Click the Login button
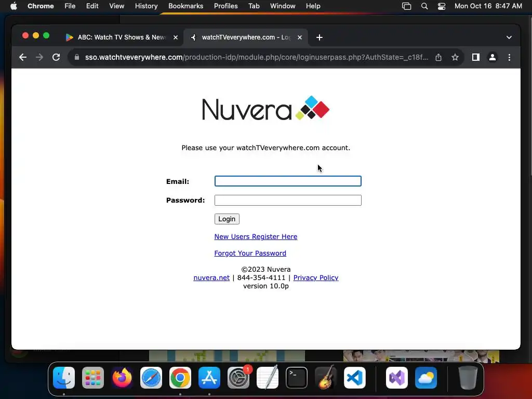This screenshot has height=399, width=532. [x=227, y=219]
